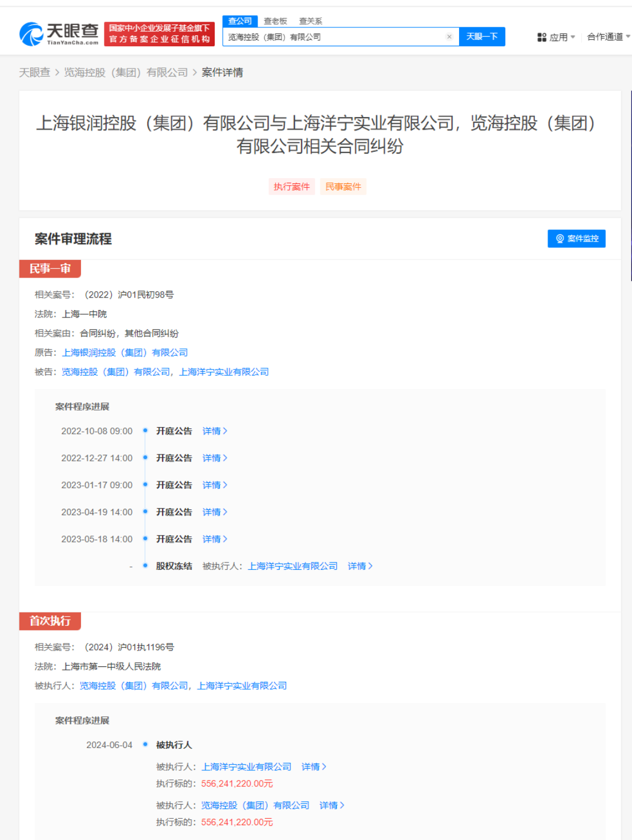Click the clear (×) icon in search box
This screenshot has height=840, width=632.
pyautogui.click(x=450, y=36)
